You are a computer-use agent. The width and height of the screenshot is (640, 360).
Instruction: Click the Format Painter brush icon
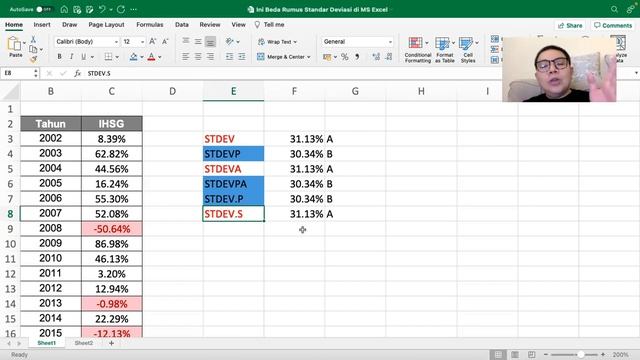(33, 59)
